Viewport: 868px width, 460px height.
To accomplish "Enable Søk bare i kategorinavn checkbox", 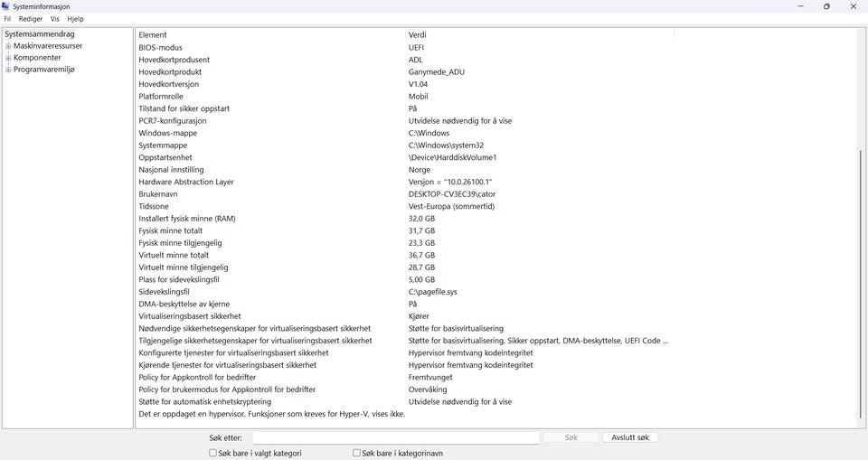I will coord(356,453).
